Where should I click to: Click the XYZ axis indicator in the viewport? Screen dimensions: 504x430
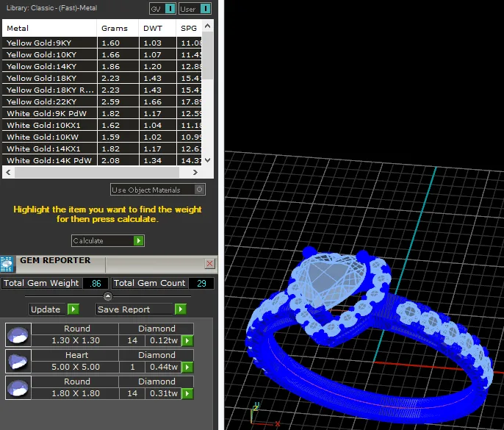click(x=264, y=415)
